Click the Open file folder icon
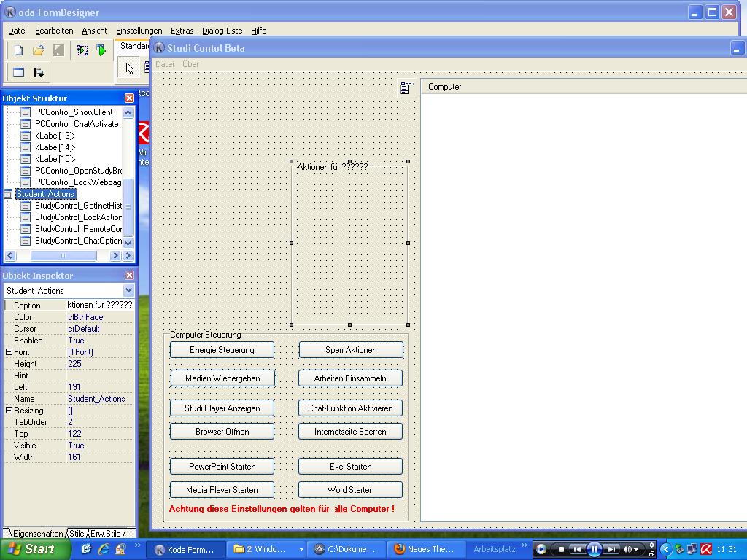 39,50
